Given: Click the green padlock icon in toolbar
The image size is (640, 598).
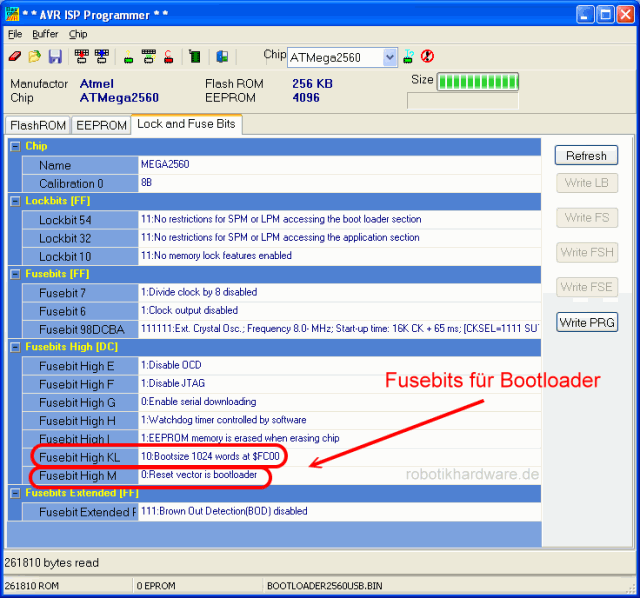Looking at the screenshot, I should click(x=129, y=57).
